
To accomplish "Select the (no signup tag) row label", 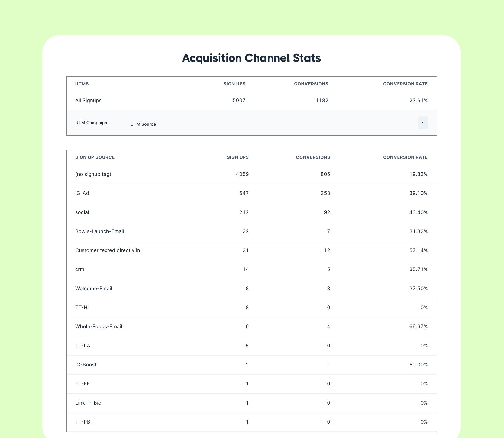I will click(93, 174).
